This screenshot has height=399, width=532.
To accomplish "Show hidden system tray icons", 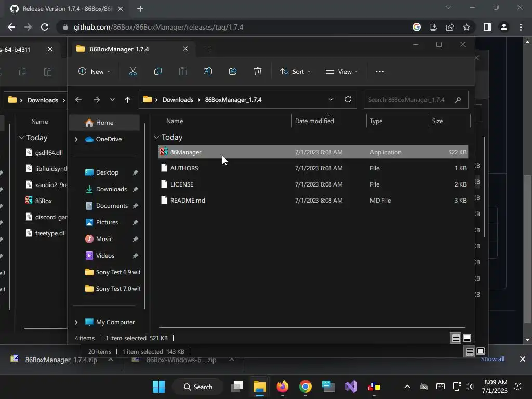I will click(407, 387).
